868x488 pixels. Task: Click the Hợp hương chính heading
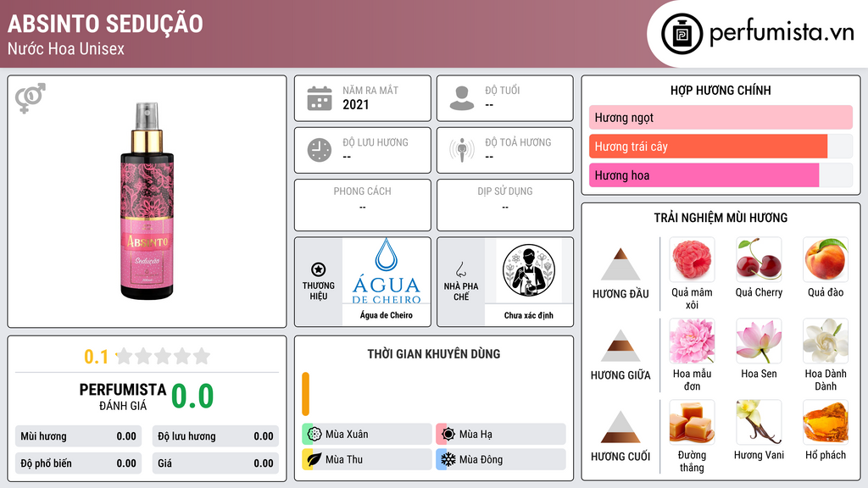(x=721, y=90)
